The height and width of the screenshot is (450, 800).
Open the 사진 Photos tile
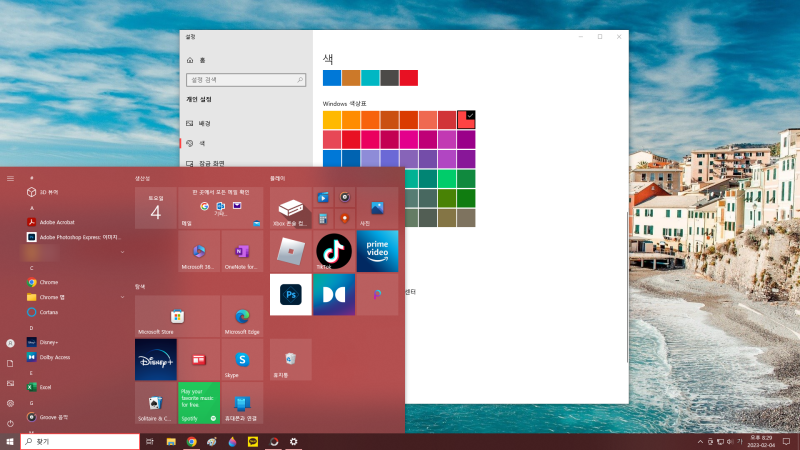[377, 208]
